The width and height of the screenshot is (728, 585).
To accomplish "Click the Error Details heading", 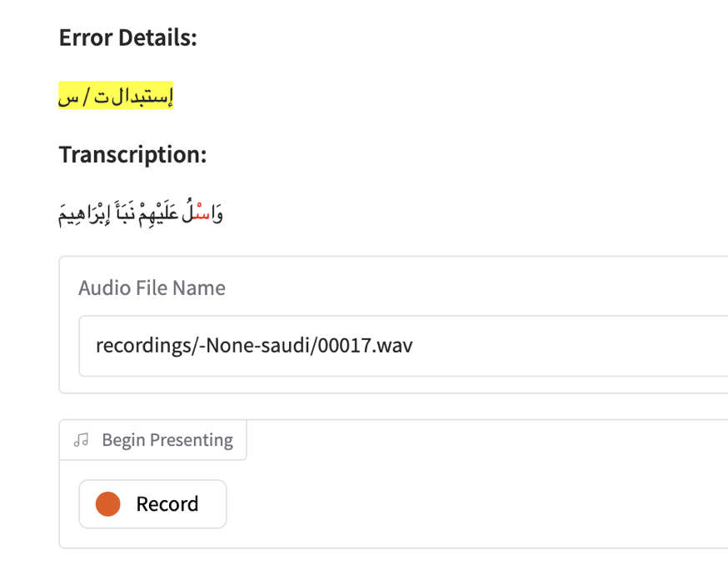I will pos(127,37).
